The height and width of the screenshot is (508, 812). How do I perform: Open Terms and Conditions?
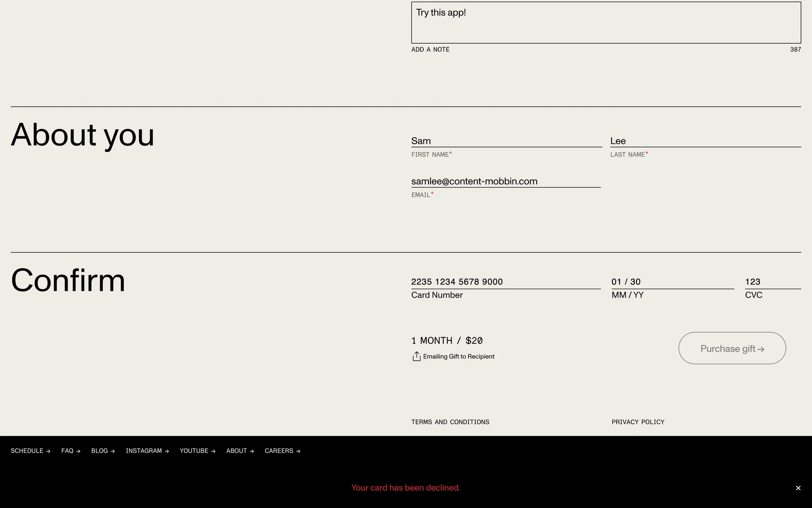(x=450, y=422)
